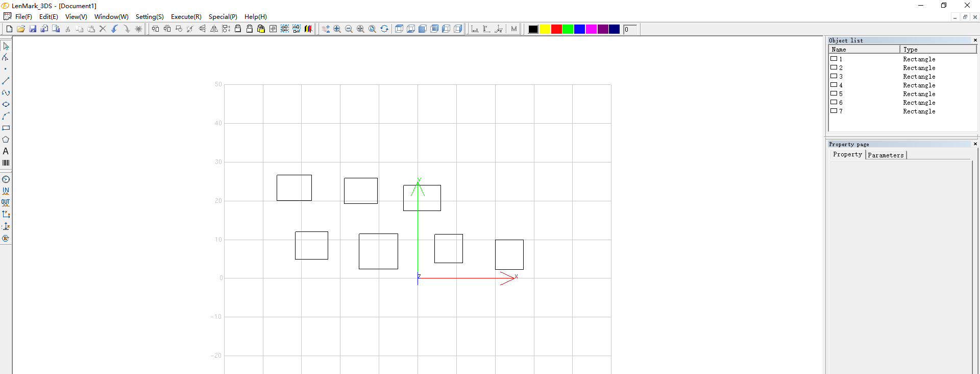
Task: Create a new document from the toolbar
Action: pyautogui.click(x=9, y=29)
